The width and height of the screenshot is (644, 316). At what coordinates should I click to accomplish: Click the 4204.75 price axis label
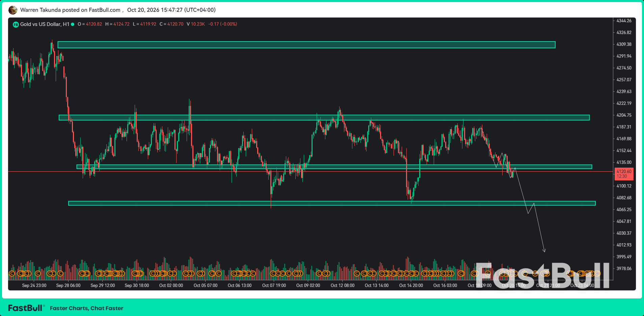(624, 115)
